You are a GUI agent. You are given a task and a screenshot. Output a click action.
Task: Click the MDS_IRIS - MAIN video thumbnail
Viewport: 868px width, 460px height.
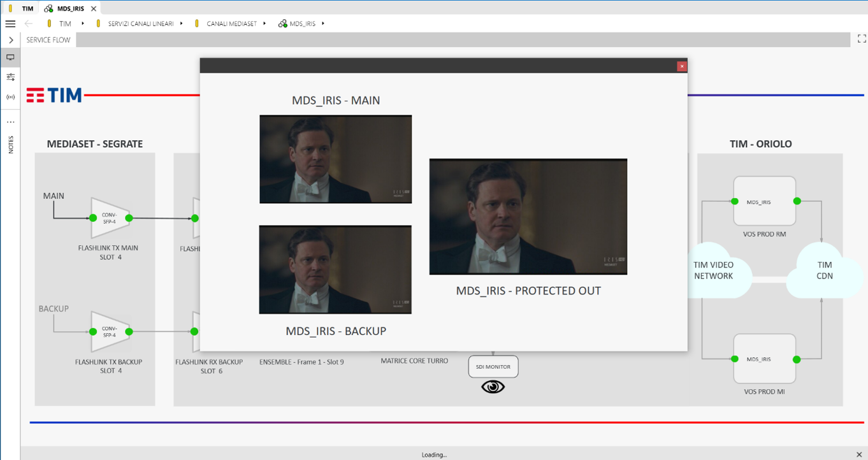pos(335,159)
